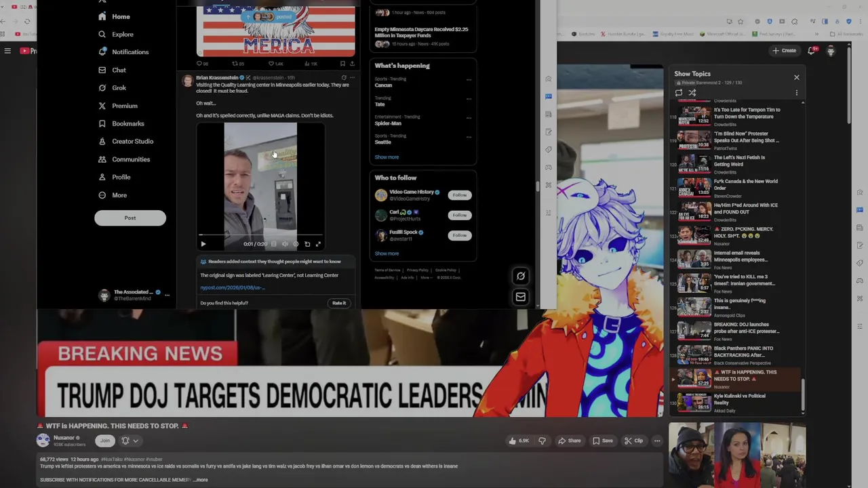Follow Carl @ProjectHurts
The image size is (868, 488).
[x=460, y=215]
